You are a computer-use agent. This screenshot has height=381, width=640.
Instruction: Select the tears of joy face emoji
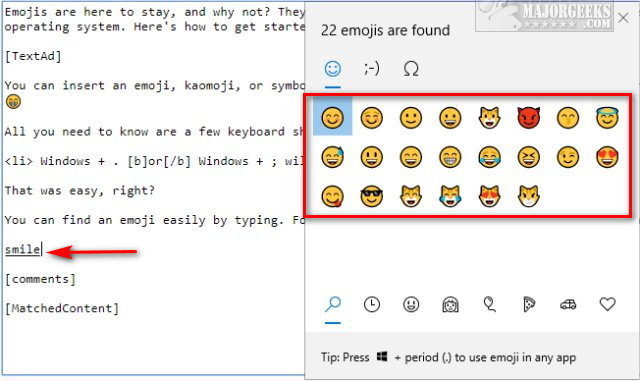[489, 157]
